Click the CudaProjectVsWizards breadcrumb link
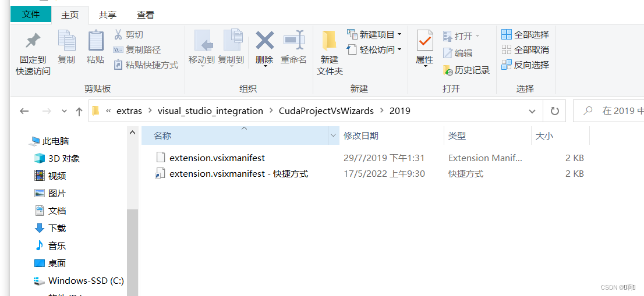 [x=327, y=110]
